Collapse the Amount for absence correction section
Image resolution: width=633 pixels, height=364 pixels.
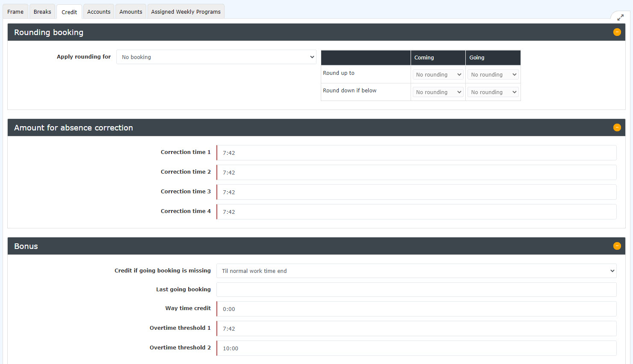coord(617,127)
